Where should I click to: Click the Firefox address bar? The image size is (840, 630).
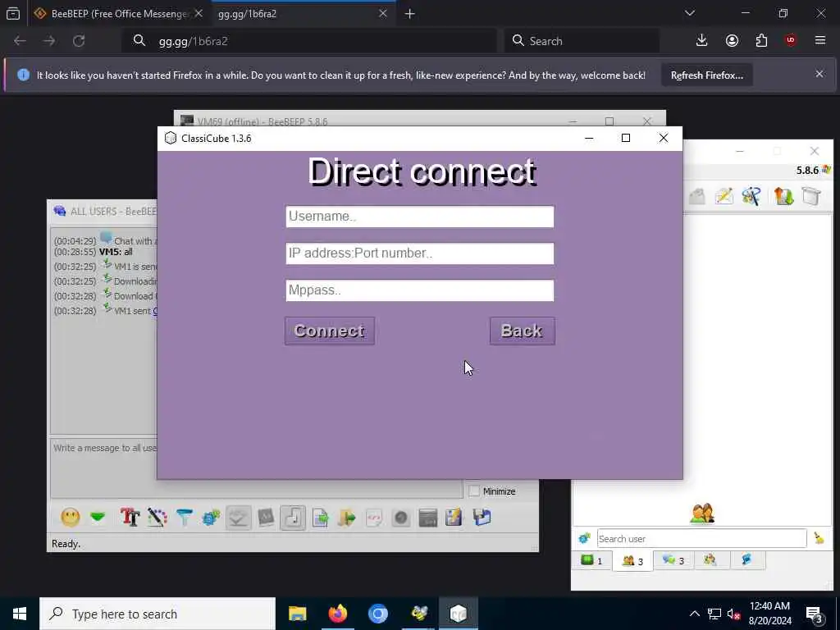pyautogui.click(x=311, y=41)
